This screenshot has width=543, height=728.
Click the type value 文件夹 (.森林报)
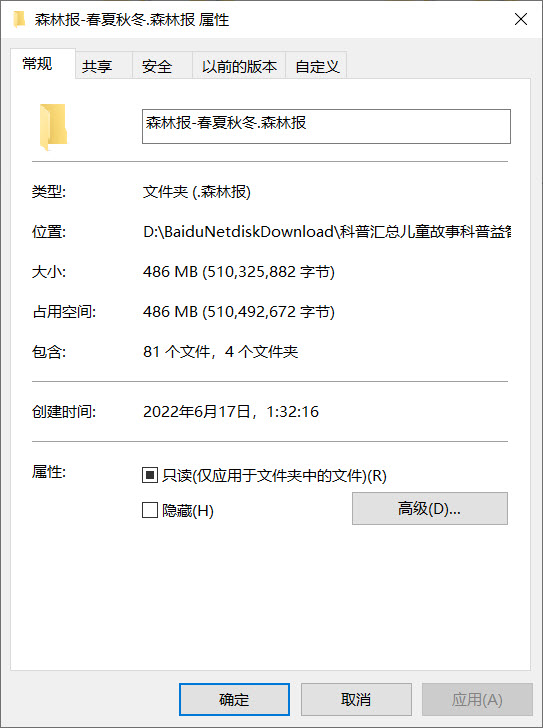tap(197, 191)
